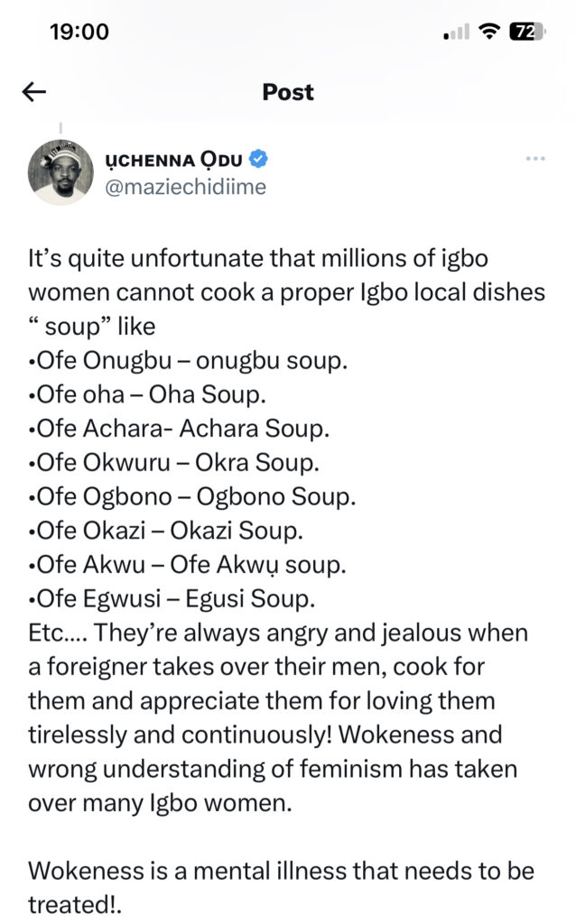Tap the back arrow icon
This screenshot has width=576, height=924.
(34, 92)
